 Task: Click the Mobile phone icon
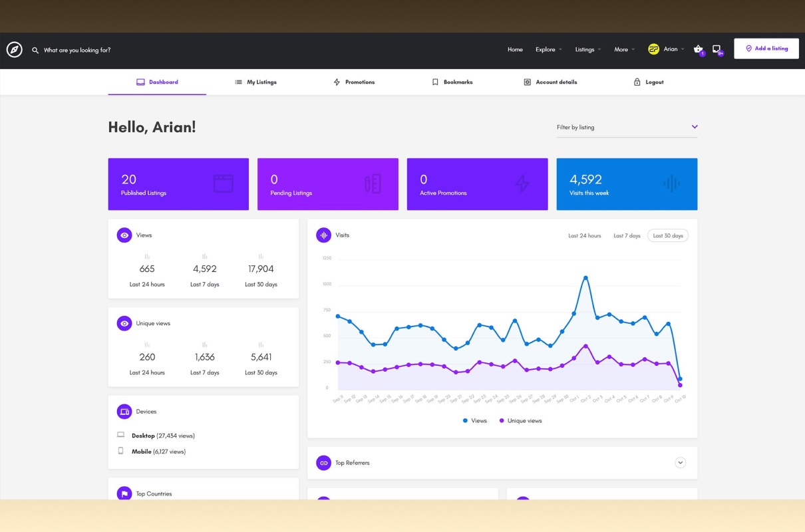click(120, 451)
